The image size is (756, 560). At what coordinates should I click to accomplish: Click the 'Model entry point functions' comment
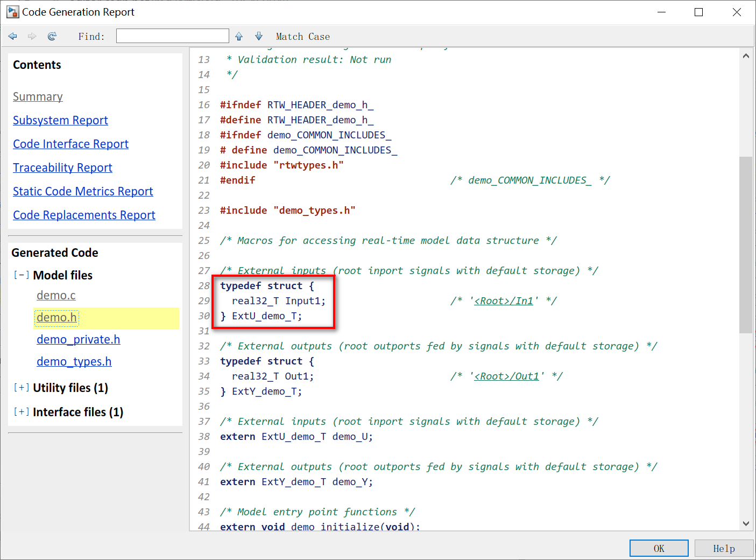pyautogui.click(x=317, y=512)
